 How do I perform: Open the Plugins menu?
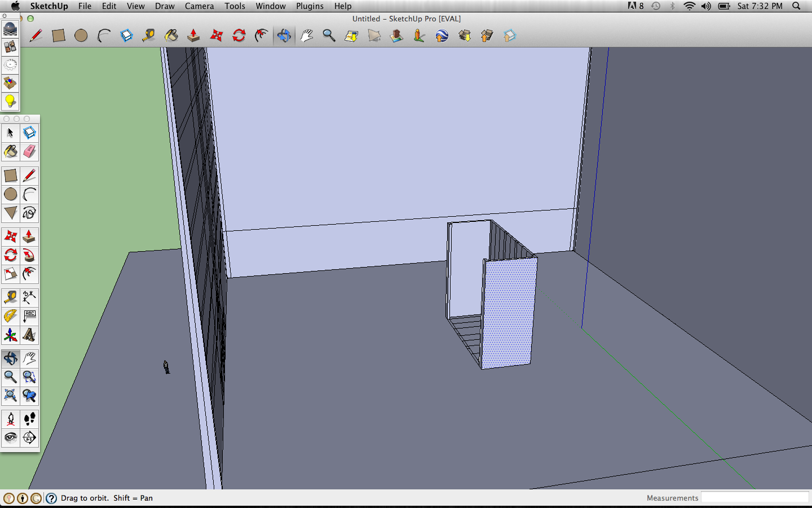tap(310, 6)
